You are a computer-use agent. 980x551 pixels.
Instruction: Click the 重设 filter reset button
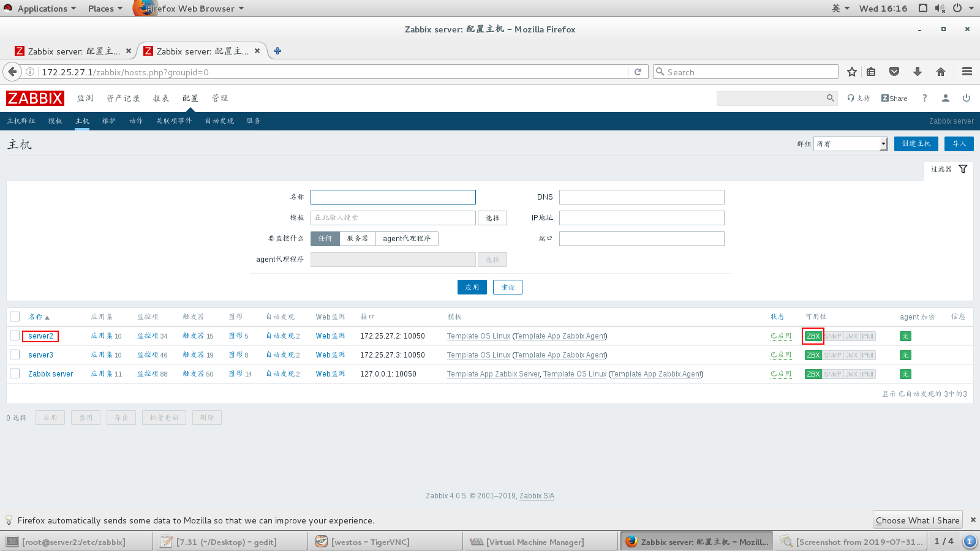point(508,287)
